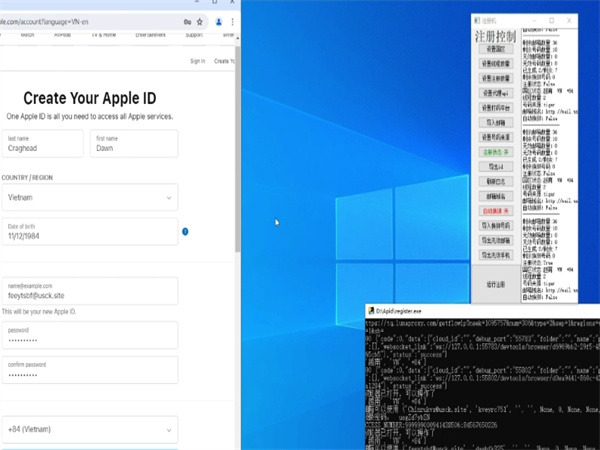Toggle the red 自动换绑 关 button

(x=496, y=211)
